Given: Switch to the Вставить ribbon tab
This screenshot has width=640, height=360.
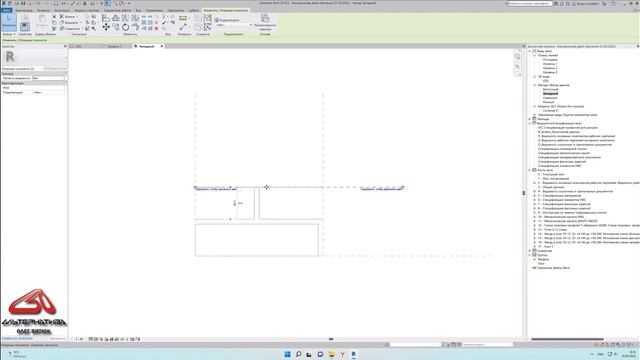Looking at the screenshot, I should pos(44,11).
